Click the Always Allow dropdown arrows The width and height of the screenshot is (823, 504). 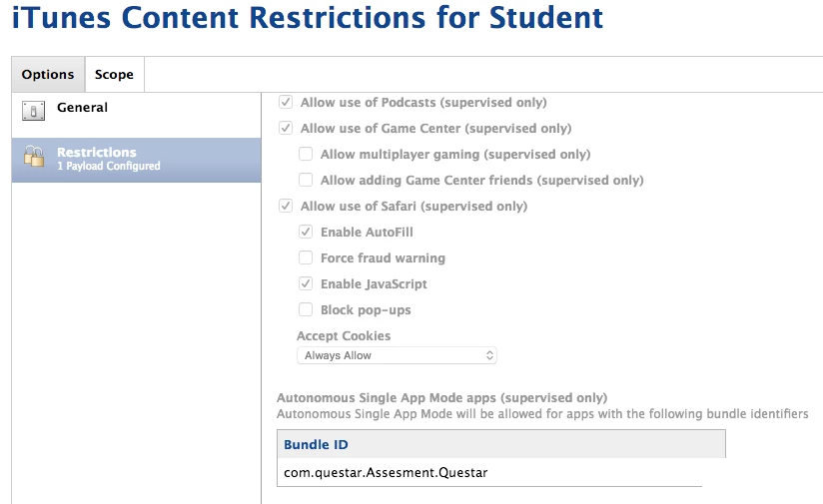tap(489, 355)
